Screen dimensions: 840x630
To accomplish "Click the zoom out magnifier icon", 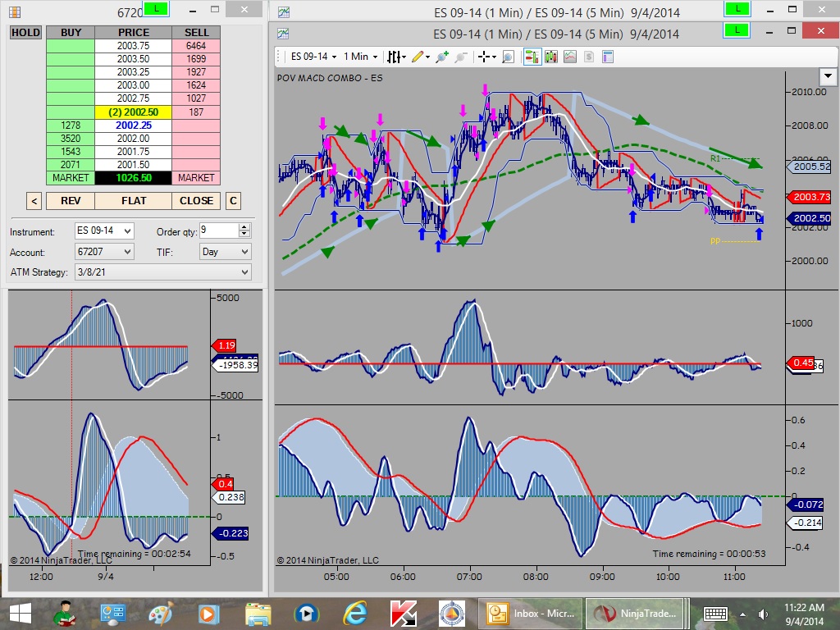I will coord(461,57).
